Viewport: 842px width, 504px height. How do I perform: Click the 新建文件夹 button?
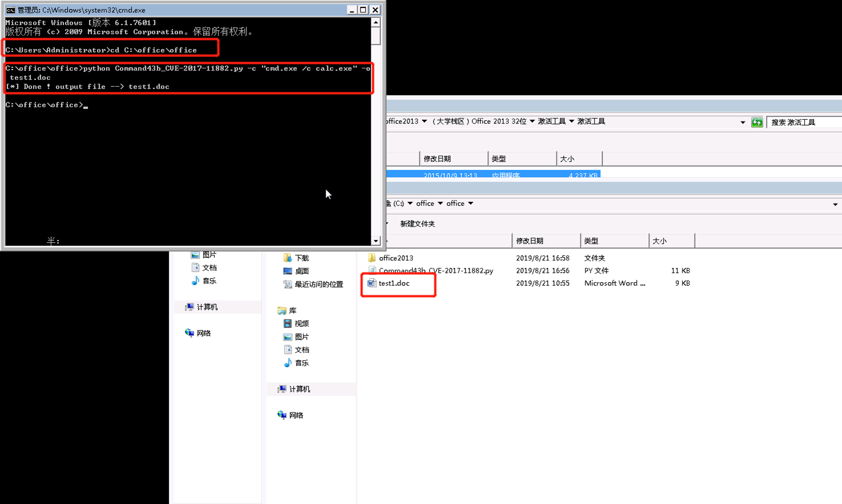pos(417,224)
